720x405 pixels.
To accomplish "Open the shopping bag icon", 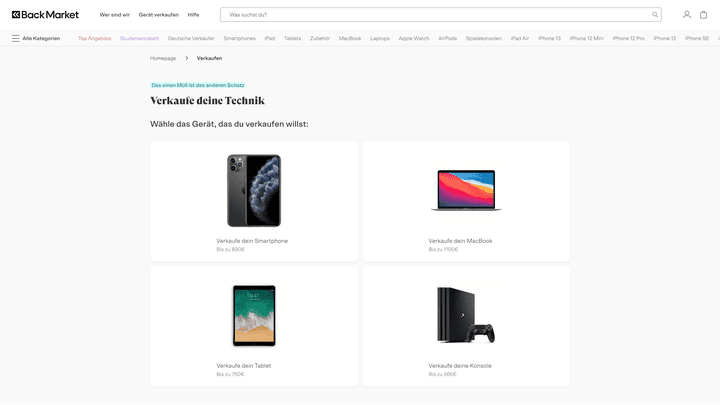I will [703, 15].
